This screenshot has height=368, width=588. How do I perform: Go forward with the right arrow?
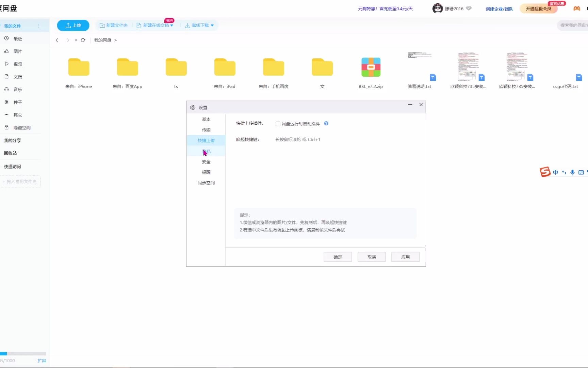click(68, 40)
